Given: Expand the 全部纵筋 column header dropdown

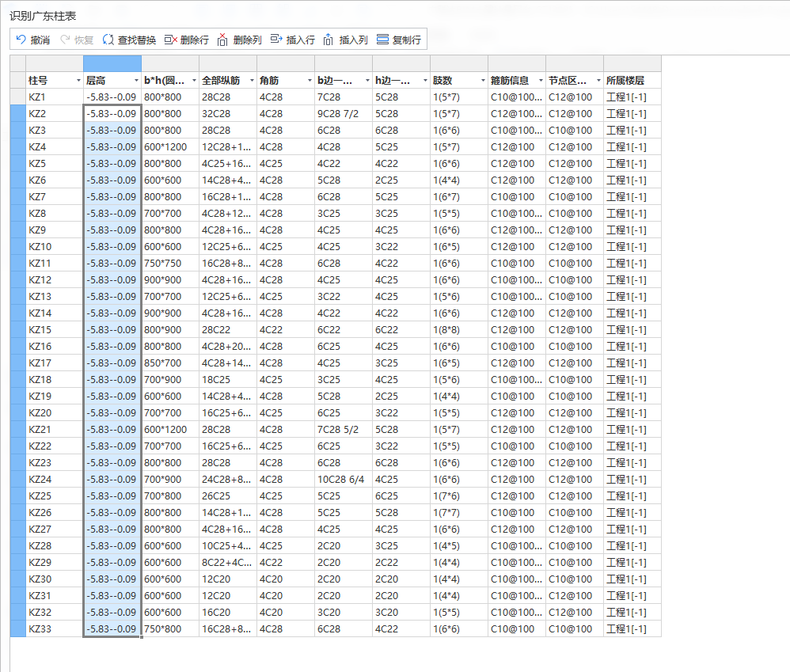Looking at the screenshot, I should point(251,81).
